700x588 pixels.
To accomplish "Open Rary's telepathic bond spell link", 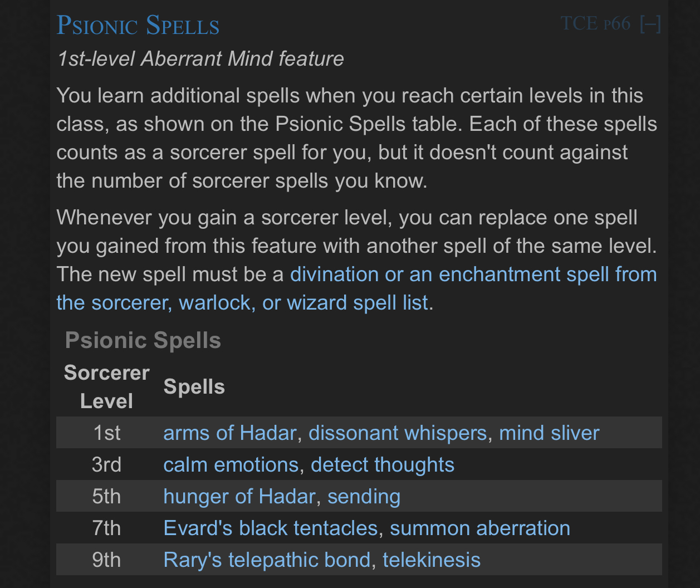I will 267,560.
